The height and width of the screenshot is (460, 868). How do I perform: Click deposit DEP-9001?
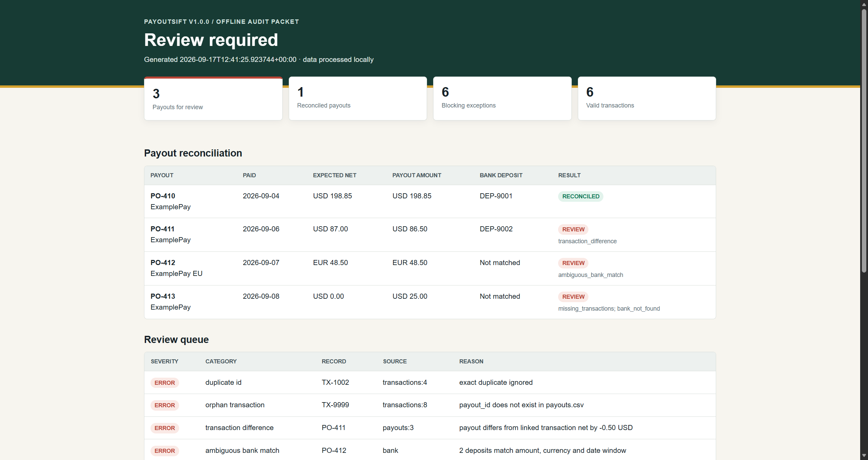click(496, 196)
